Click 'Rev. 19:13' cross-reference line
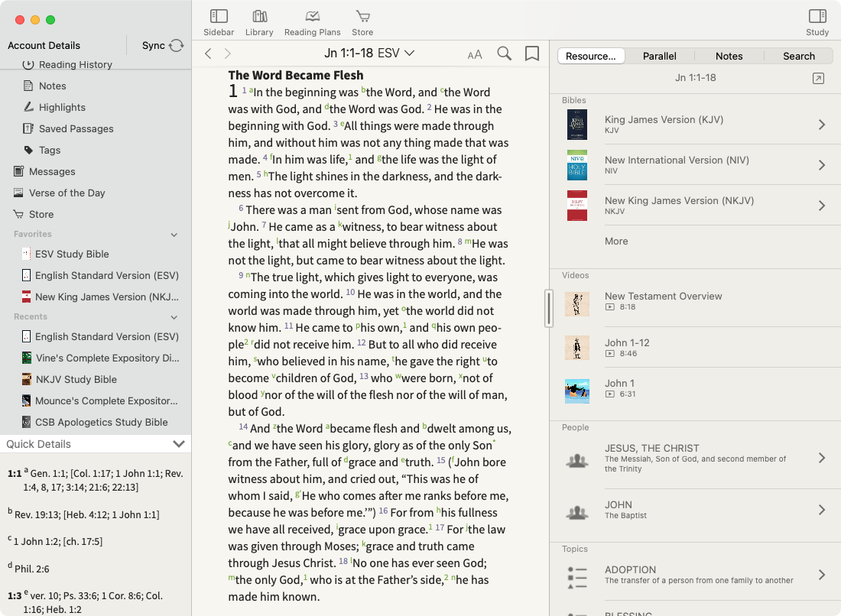 pos(87,514)
